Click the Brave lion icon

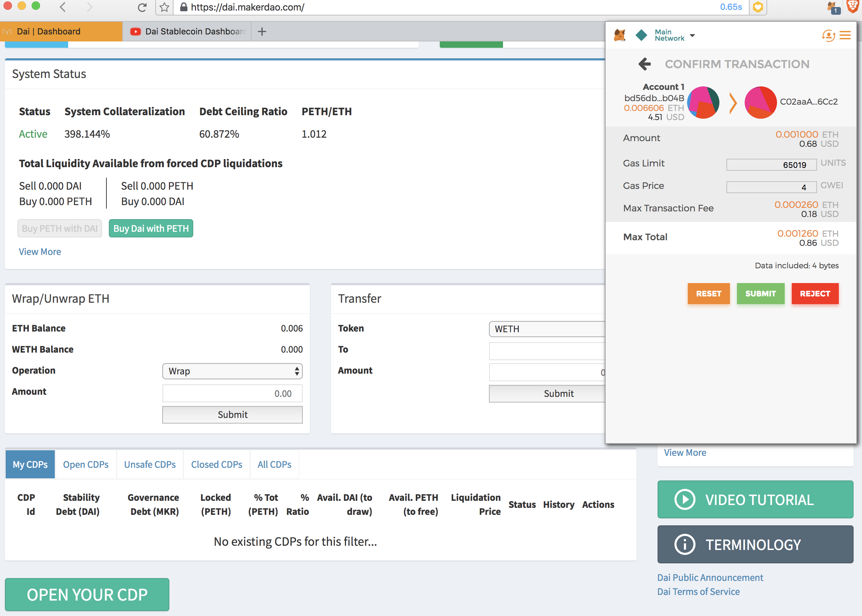click(853, 6)
